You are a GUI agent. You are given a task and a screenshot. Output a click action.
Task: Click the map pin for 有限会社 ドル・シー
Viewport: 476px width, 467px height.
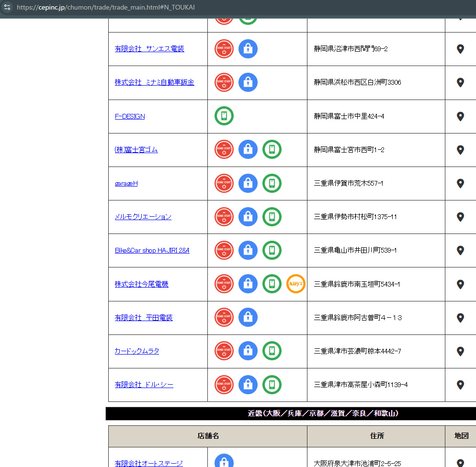coord(460,385)
